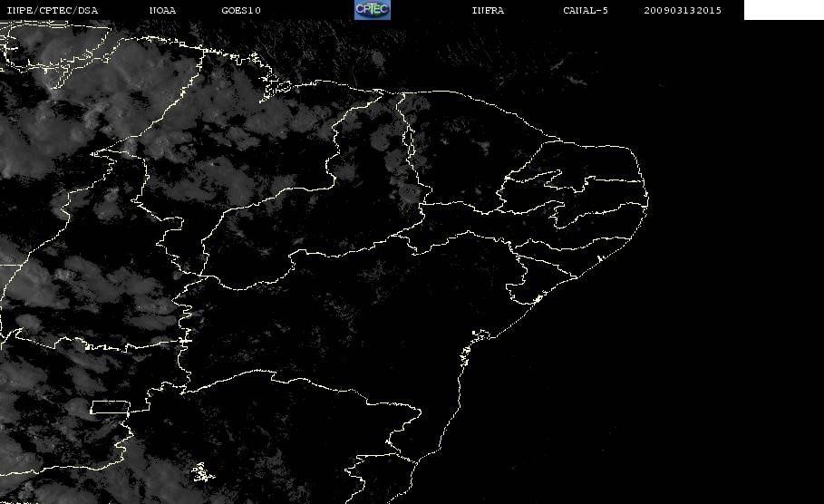Click the river delta notch on the northern coastline
The image size is (824, 504).
click(x=377, y=93)
